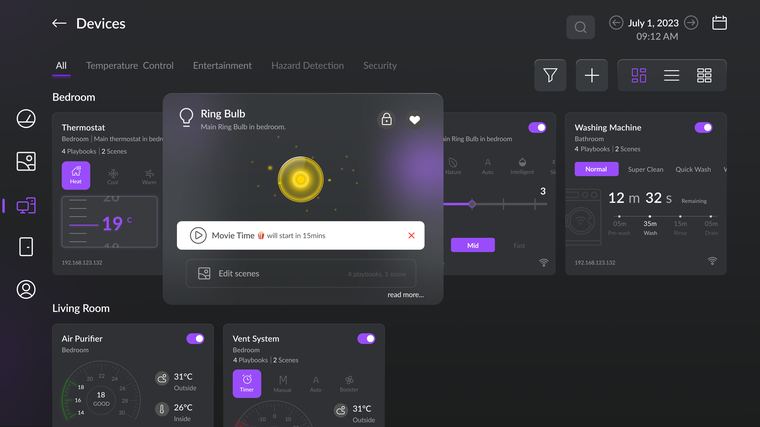This screenshot has width=760, height=427.
Task: Open the door sidebar icon
Action: pos(26,247)
